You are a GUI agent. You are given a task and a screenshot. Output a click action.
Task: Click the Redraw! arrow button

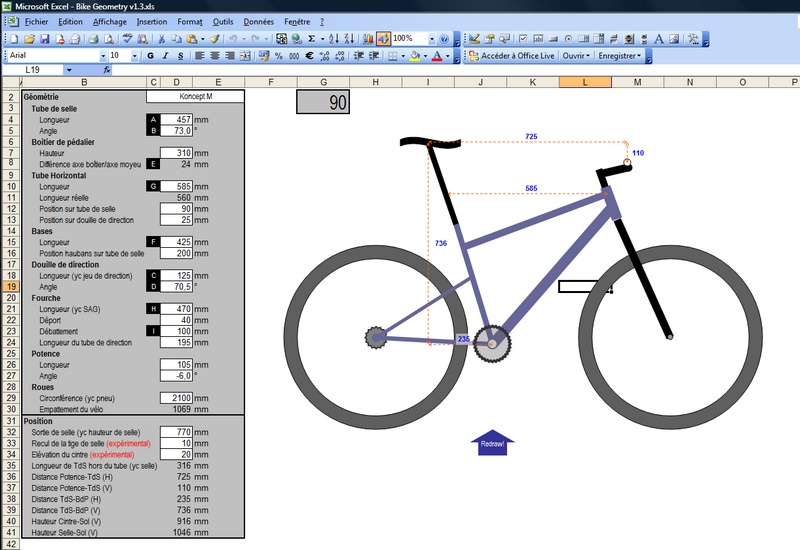click(491, 443)
